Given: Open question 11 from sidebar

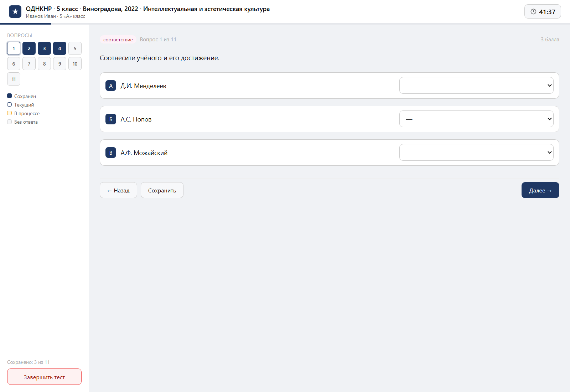Looking at the screenshot, I should pos(14,79).
